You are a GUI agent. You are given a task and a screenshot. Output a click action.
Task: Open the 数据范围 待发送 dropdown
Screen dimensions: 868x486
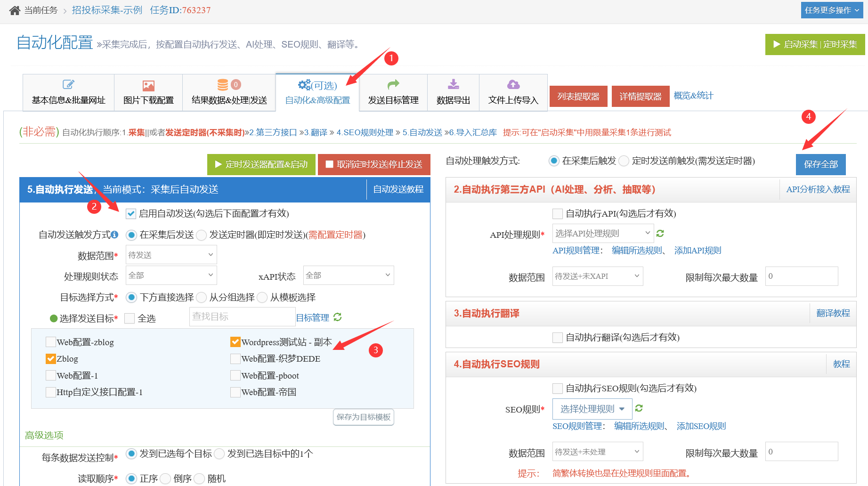click(171, 255)
